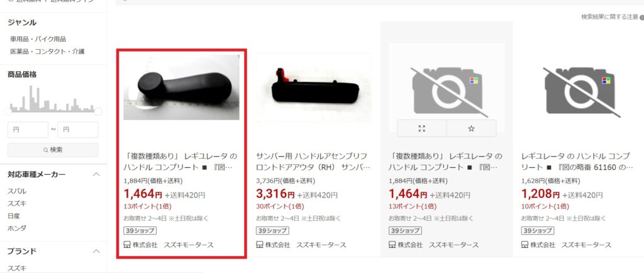
Task: Select the 車用品・バイク用品 genre
Action: [38, 39]
